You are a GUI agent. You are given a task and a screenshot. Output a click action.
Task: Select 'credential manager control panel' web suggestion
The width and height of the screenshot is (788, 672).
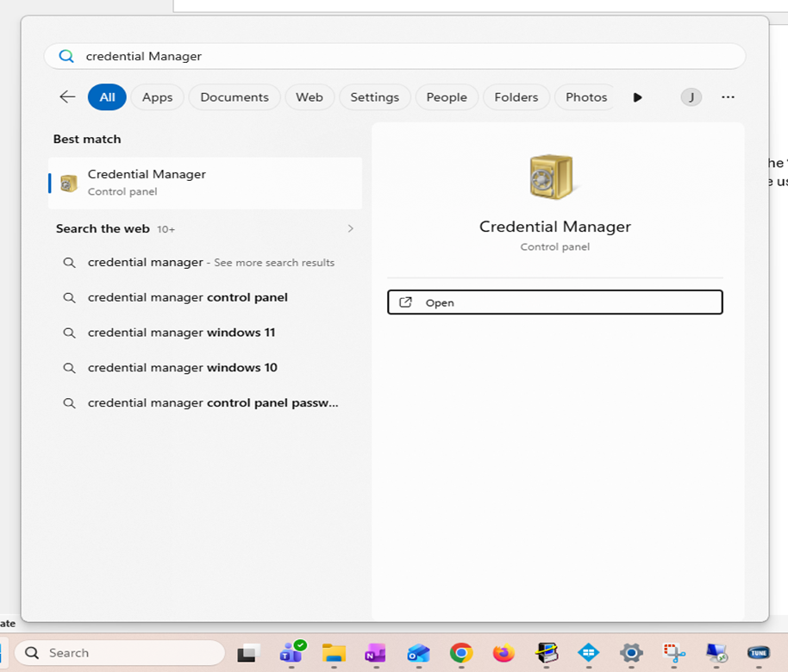click(x=187, y=297)
